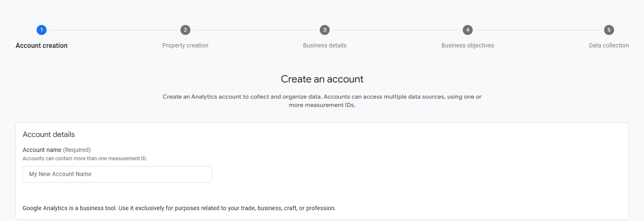The width and height of the screenshot is (644, 221).
Task: Select step 4 circle for Business objectives
Action: [x=468, y=30]
